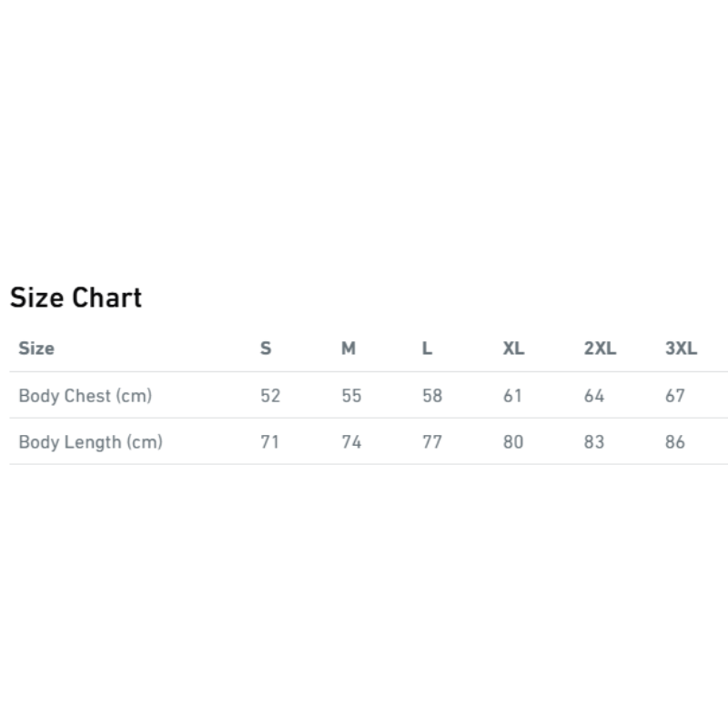Click chest value 61 for size XL
The width and height of the screenshot is (728, 728).
click(x=512, y=396)
